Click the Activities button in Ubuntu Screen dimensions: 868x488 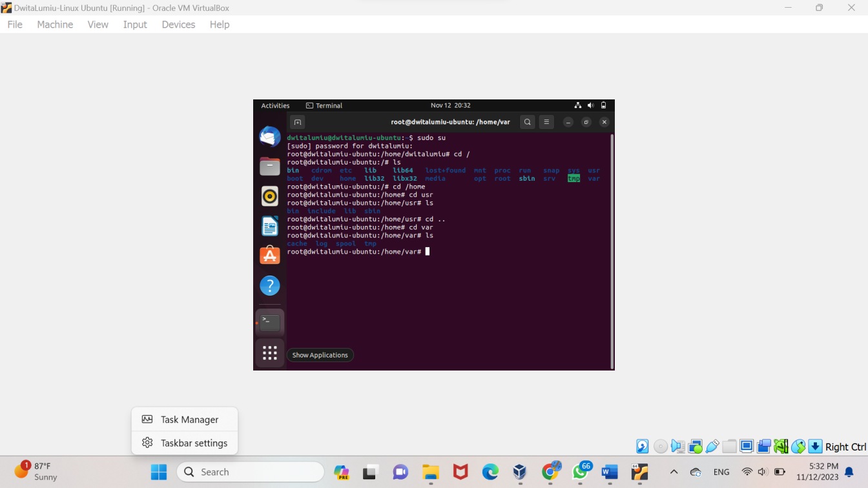coord(275,105)
